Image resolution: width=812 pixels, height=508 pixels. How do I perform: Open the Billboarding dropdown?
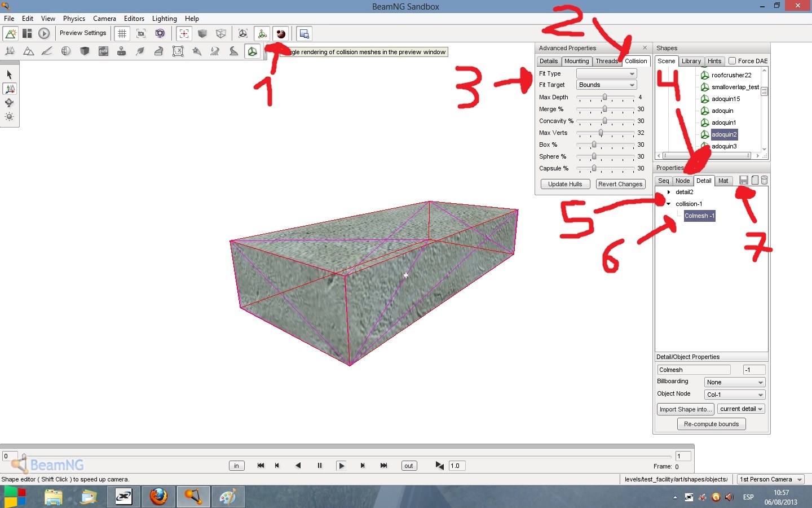[735, 382]
